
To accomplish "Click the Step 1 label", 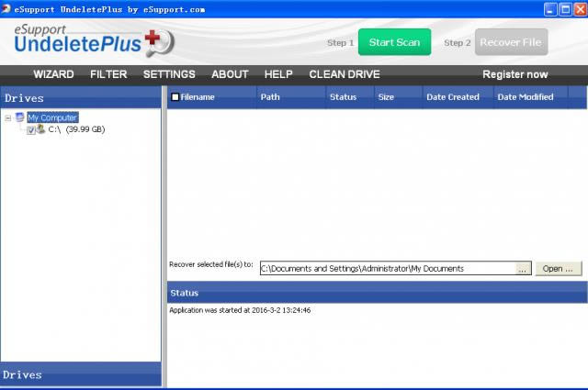I will coord(340,43).
